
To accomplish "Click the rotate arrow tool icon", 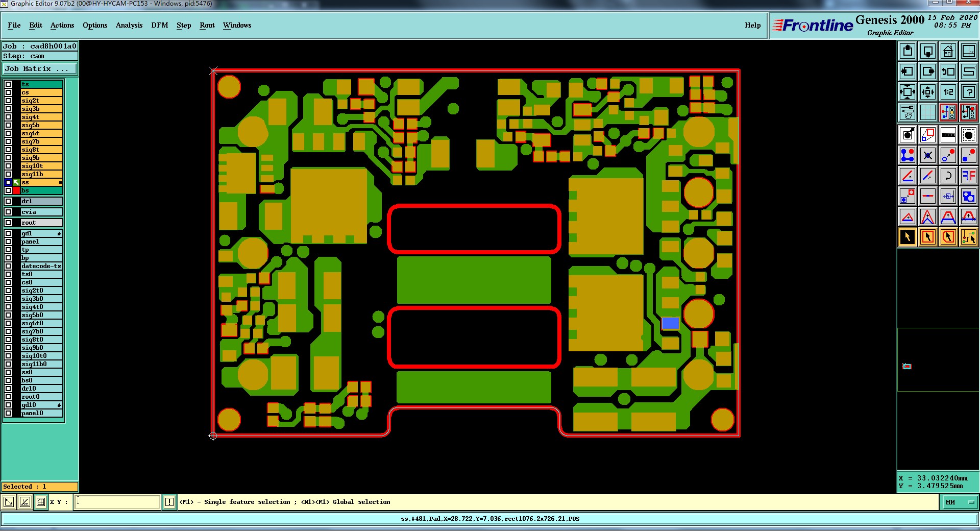I will (x=948, y=176).
